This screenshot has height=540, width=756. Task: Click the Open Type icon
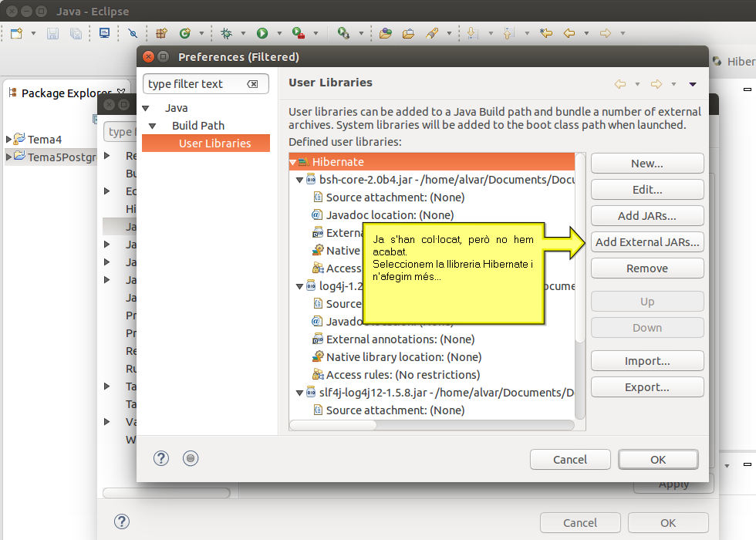[x=385, y=33]
